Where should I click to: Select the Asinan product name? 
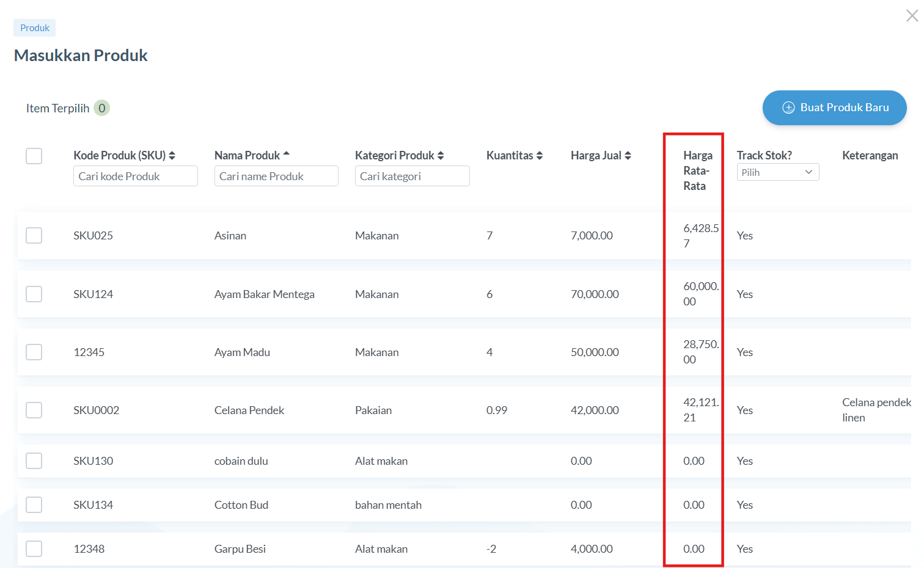(x=230, y=236)
